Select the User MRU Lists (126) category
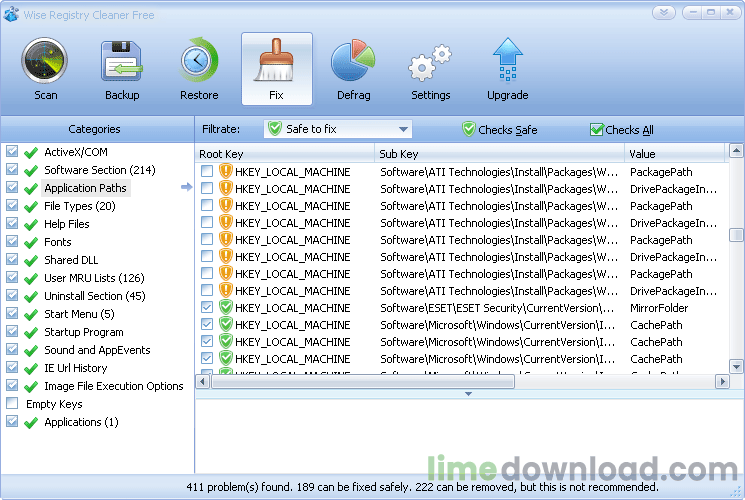The image size is (745, 500). pos(94,278)
